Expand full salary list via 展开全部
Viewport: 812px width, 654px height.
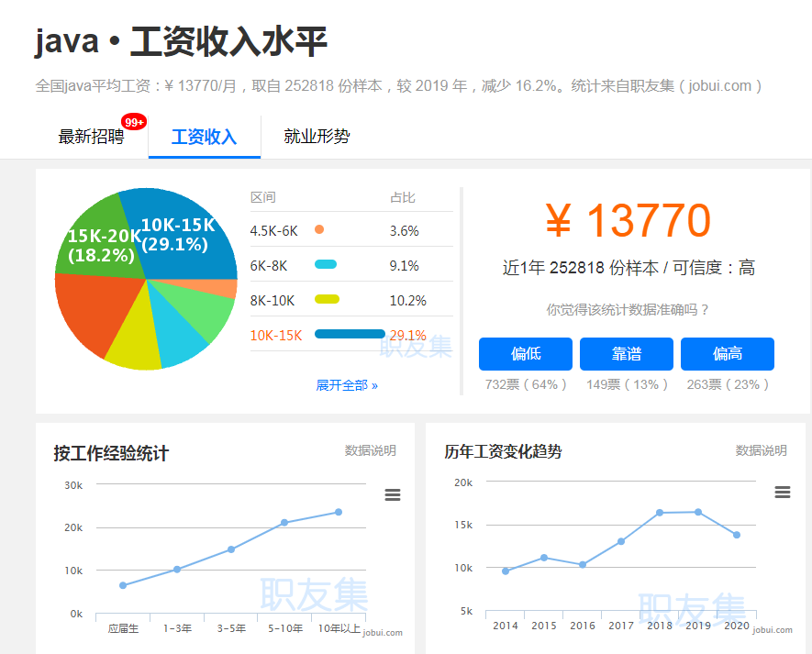347,385
